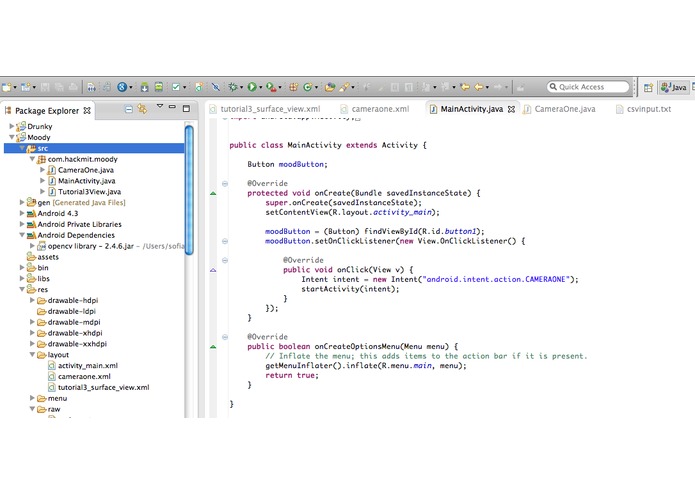The image size is (695, 494).
Task: Open the Back navigation history dropdown
Action: (487, 88)
